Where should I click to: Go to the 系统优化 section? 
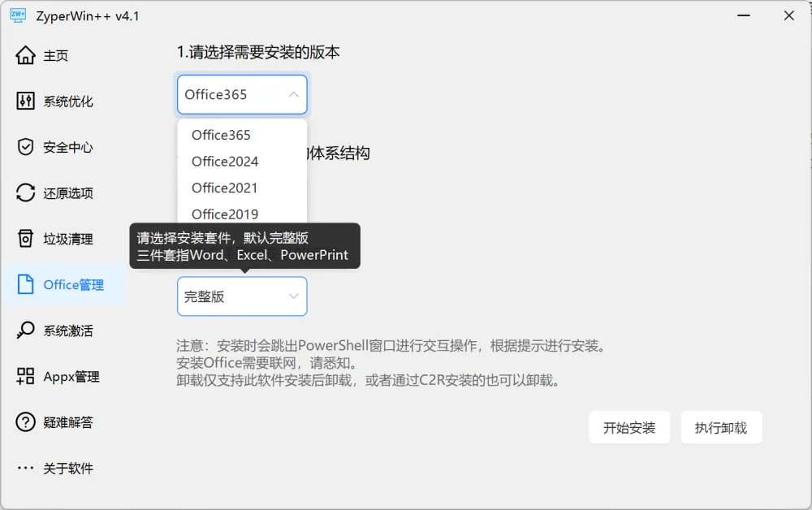[x=68, y=102]
